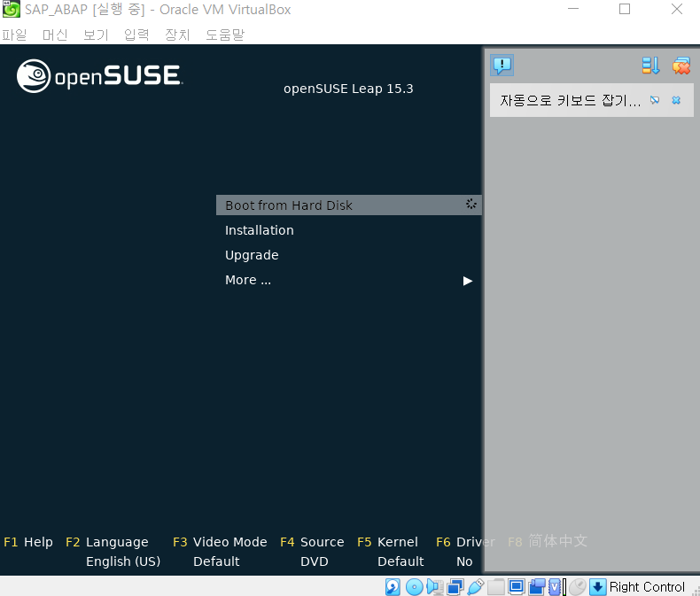Click the recording status icon

pyautogui.click(x=537, y=586)
